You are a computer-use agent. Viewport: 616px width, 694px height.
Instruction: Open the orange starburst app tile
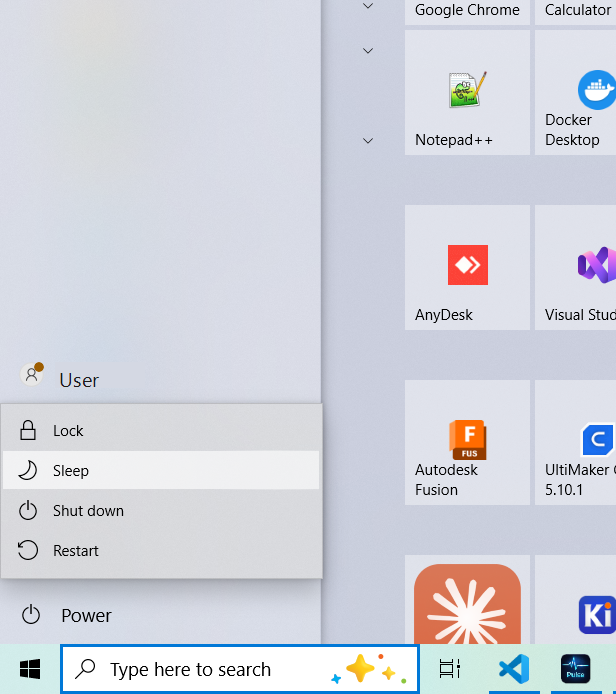467,600
